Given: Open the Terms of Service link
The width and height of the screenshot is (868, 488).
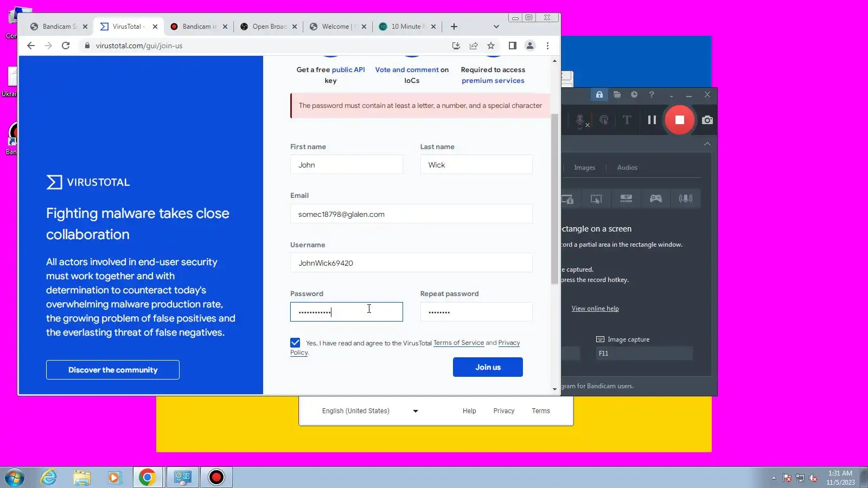Looking at the screenshot, I should (x=458, y=343).
